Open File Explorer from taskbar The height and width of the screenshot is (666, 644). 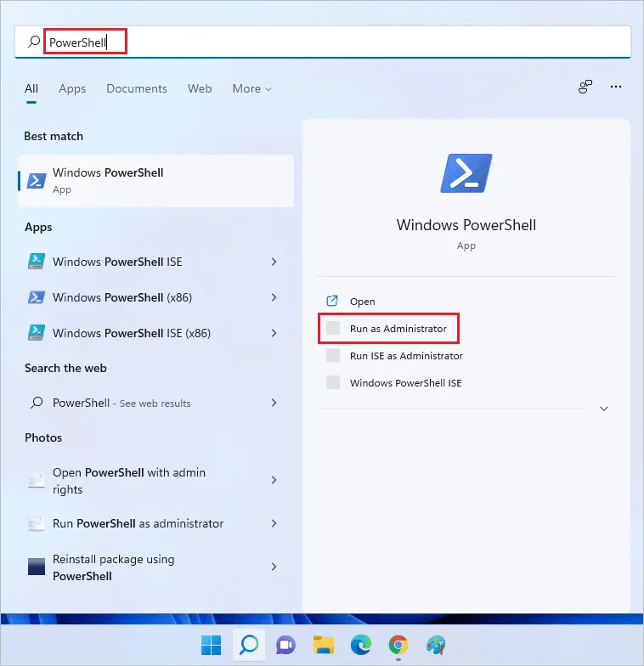click(x=324, y=646)
